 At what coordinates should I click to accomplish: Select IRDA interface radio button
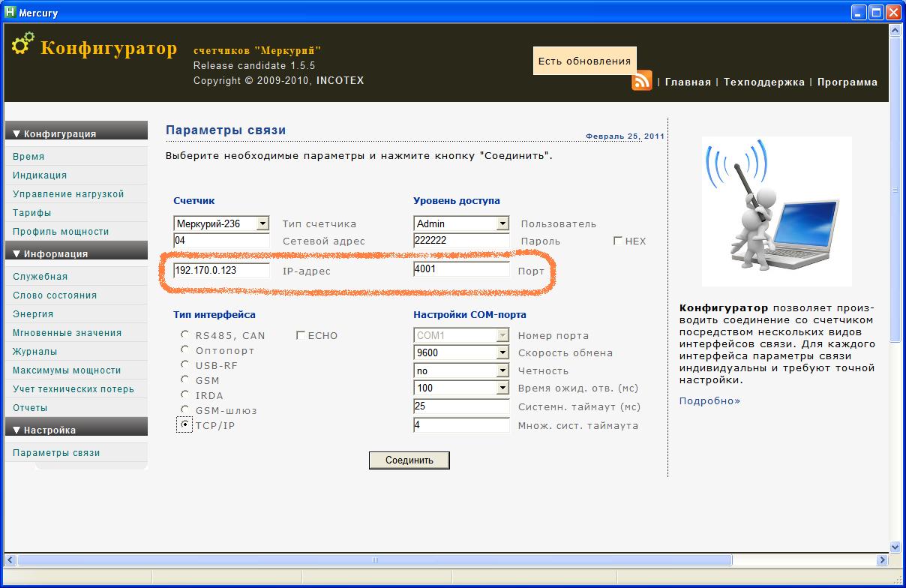tap(184, 394)
